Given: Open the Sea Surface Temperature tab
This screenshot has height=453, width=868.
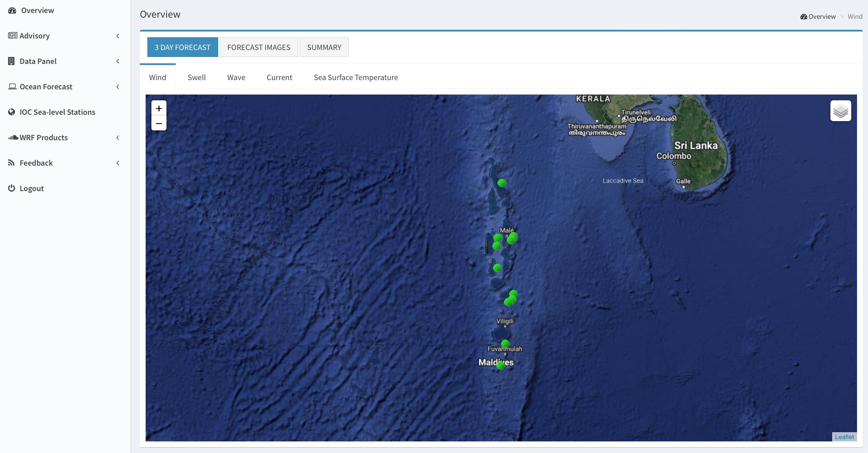Looking at the screenshot, I should point(355,77).
